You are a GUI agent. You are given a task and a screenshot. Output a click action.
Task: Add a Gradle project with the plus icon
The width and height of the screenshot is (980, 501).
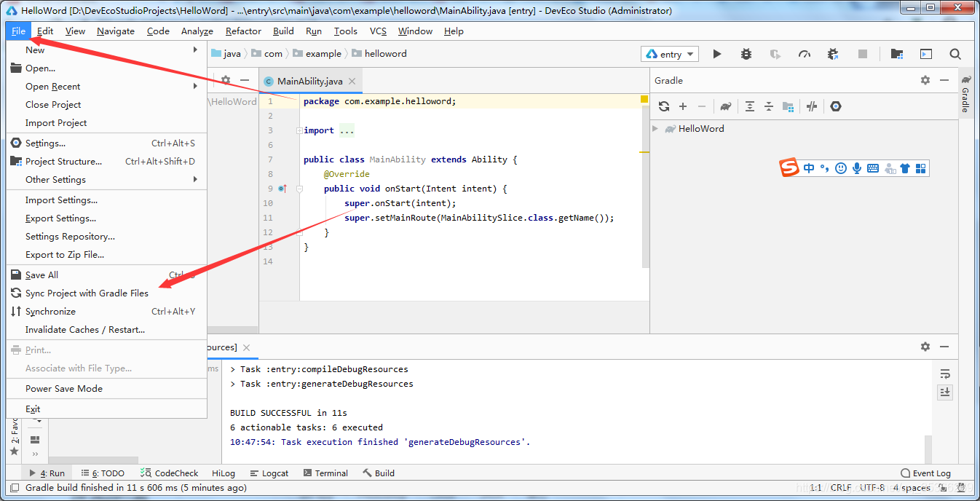[x=683, y=106]
